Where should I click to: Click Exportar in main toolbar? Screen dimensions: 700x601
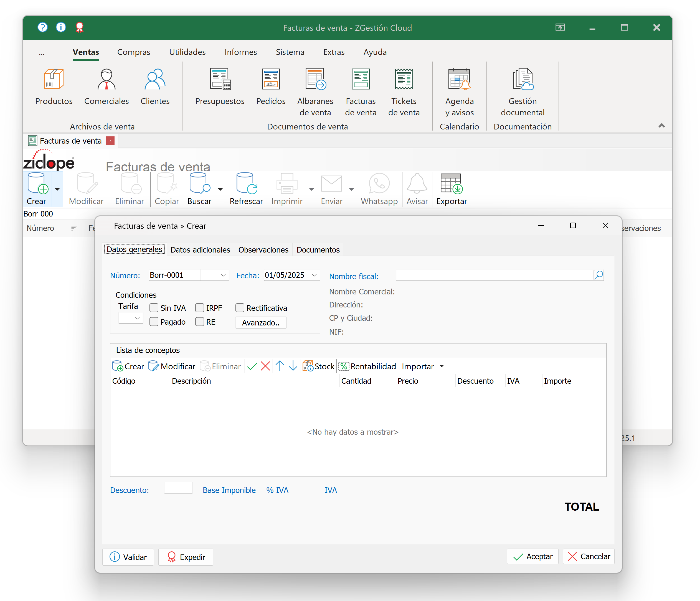(x=452, y=189)
